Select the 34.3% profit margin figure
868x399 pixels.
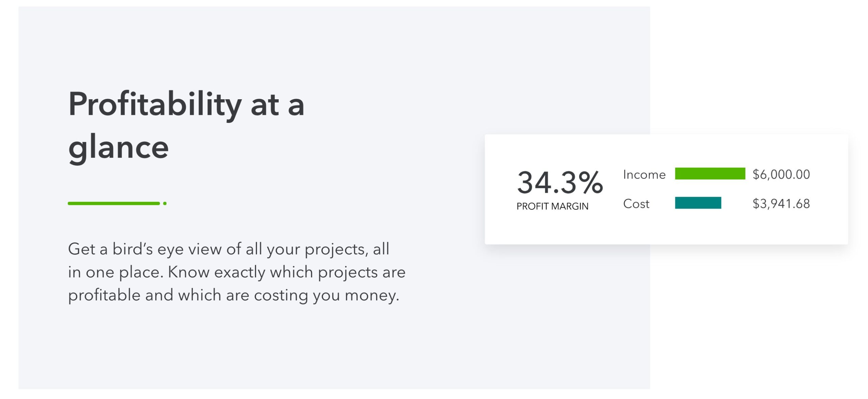point(559,183)
